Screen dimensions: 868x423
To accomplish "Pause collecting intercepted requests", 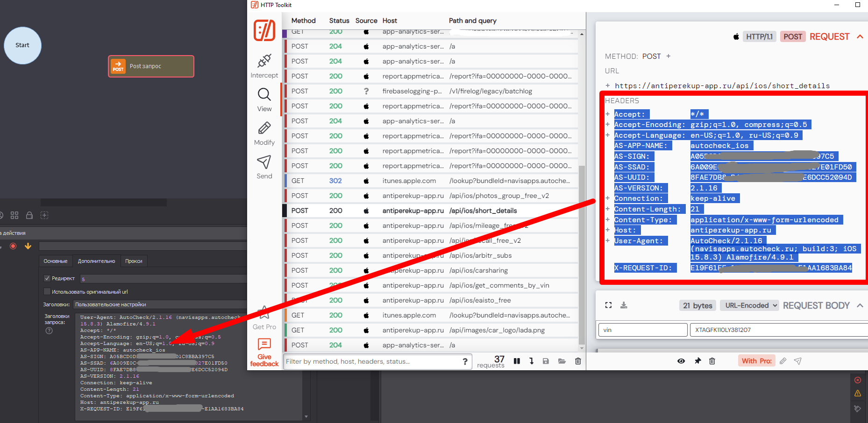I will pos(517,361).
